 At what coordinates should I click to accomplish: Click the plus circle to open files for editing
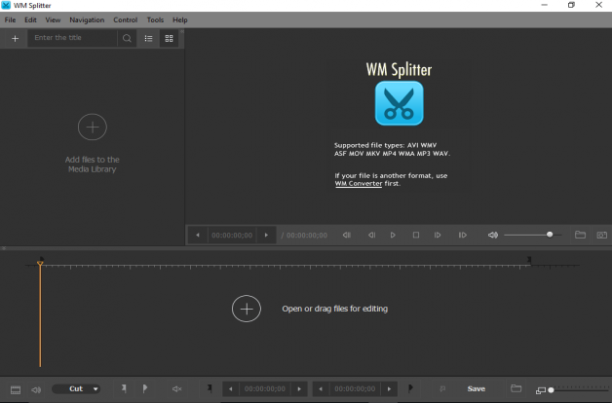point(246,309)
